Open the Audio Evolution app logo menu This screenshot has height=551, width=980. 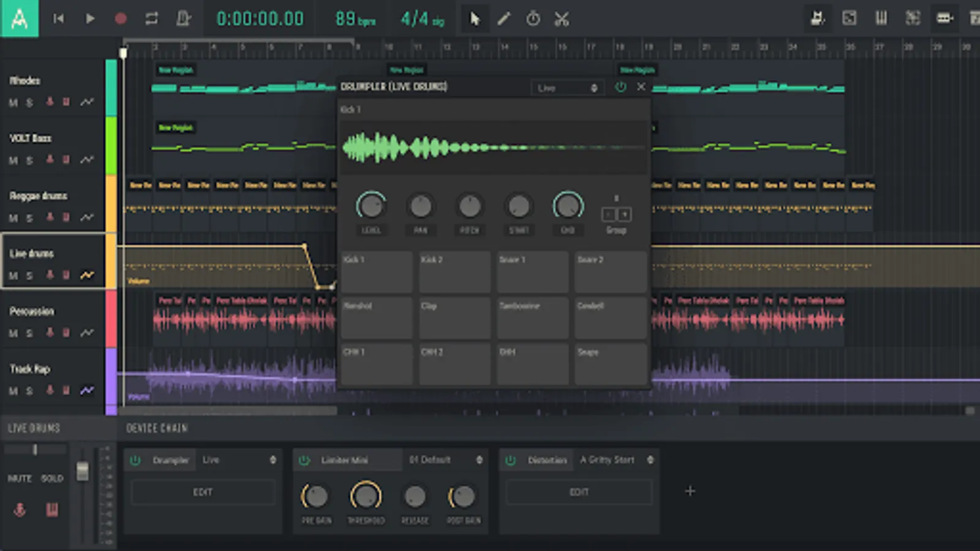click(x=19, y=18)
